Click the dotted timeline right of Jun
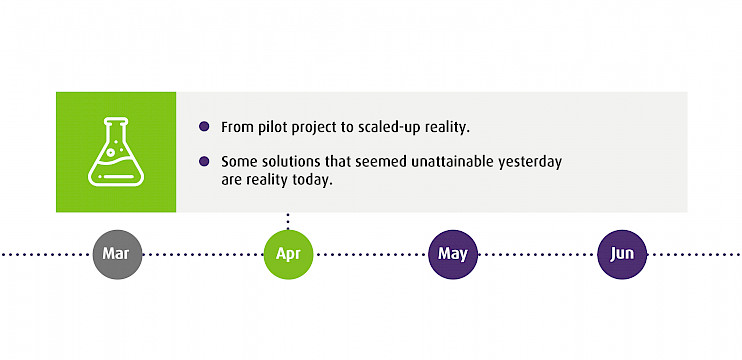The height and width of the screenshot is (360, 742). [x=694, y=255]
